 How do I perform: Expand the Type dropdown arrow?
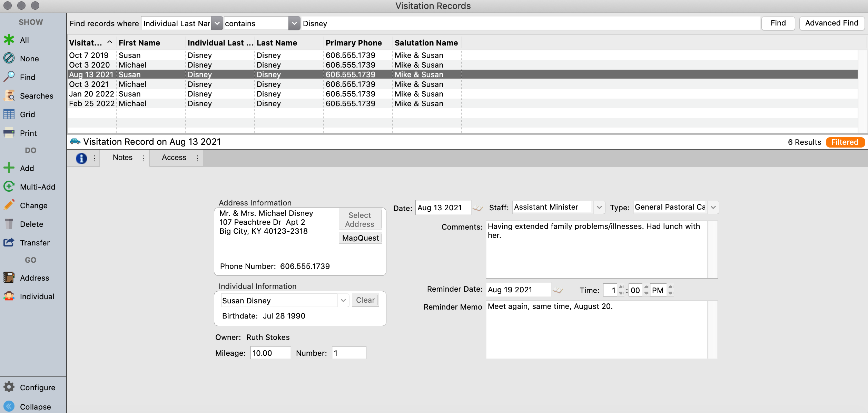[713, 207]
